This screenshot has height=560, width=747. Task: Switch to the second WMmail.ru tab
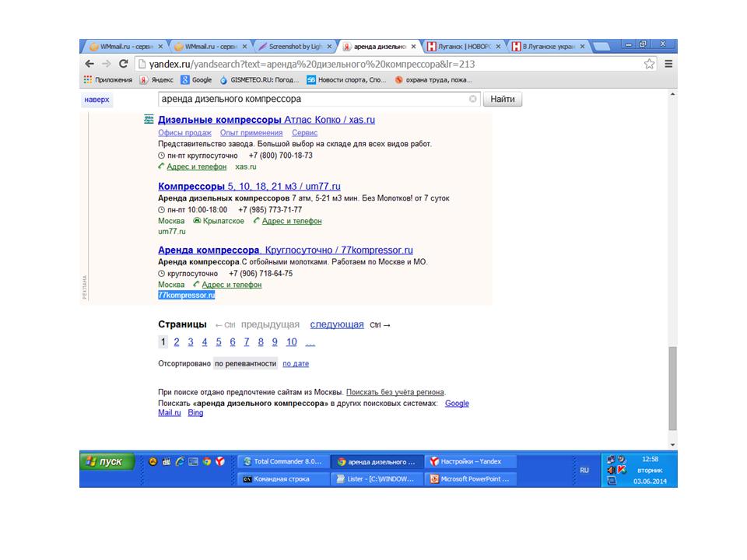pyautogui.click(x=209, y=47)
